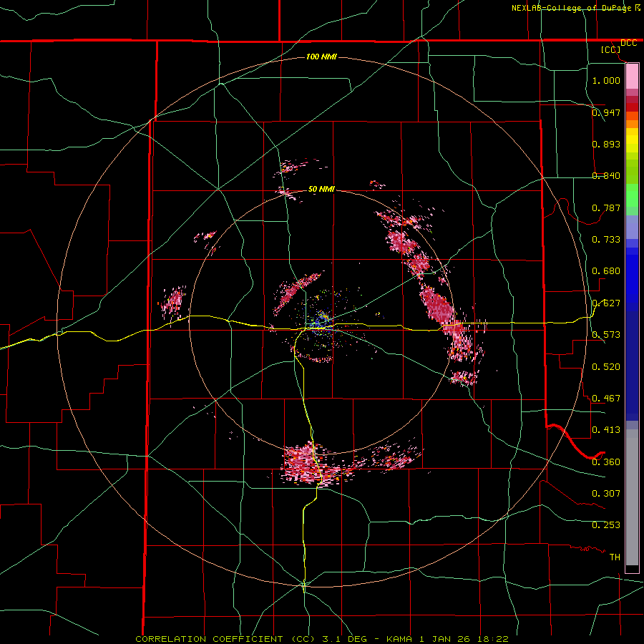The image size is (644, 644).
Task: Click the TH threshold label
Action: tap(615, 557)
